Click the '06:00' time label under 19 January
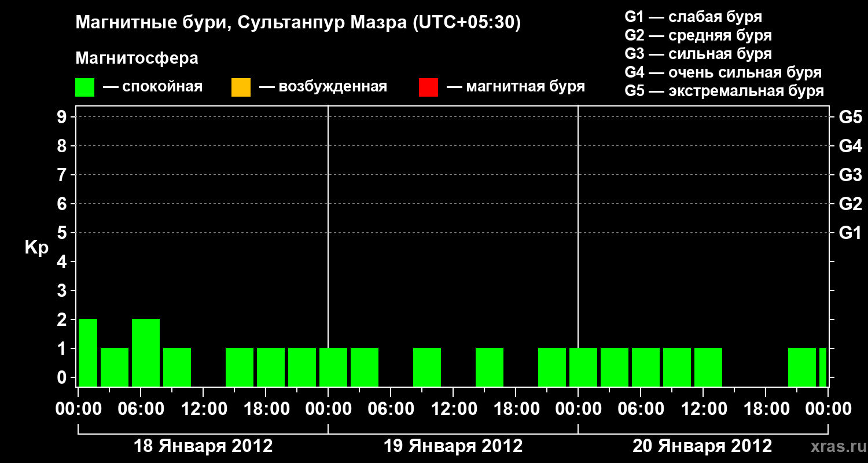The width and height of the screenshot is (868, 463). click(x=391, y=409)
